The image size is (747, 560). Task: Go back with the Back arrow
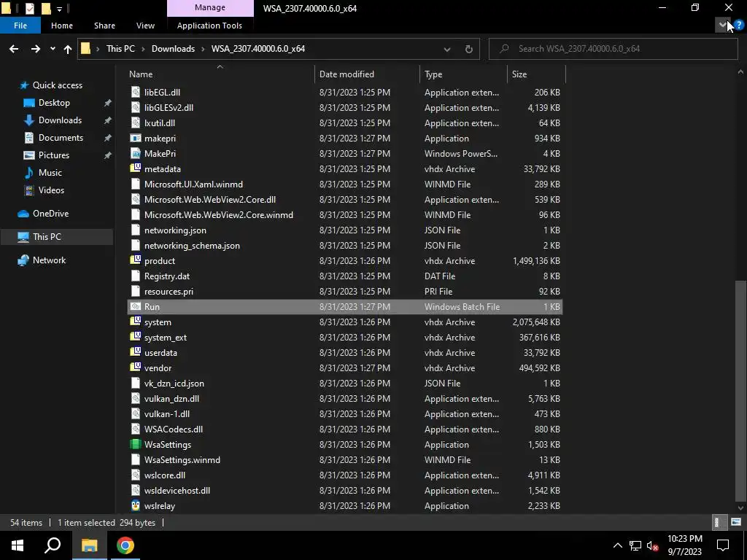[x=14, y=49]
